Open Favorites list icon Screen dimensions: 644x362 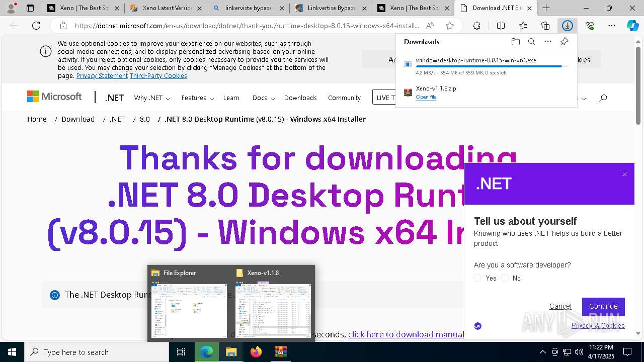tap(523, 26)
